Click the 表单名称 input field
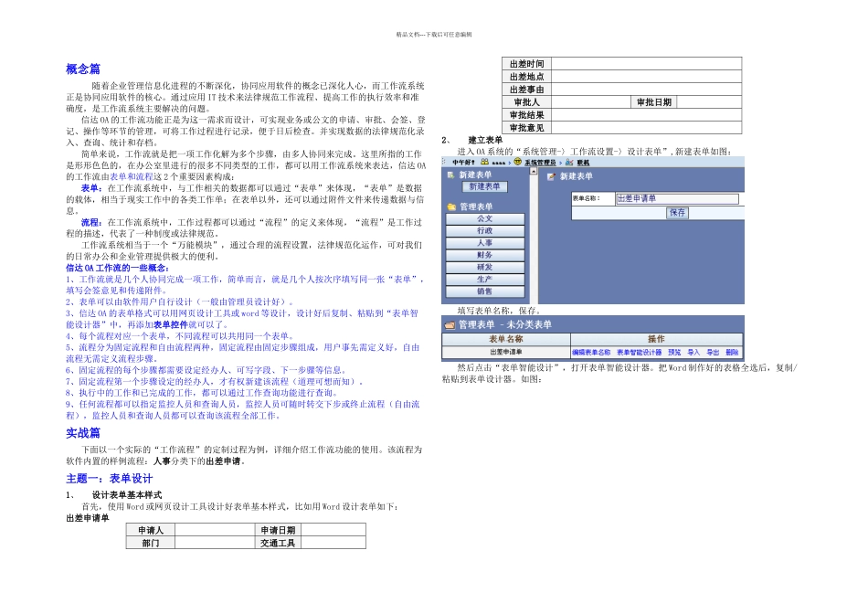868x614 pixels. coord(677,199)
